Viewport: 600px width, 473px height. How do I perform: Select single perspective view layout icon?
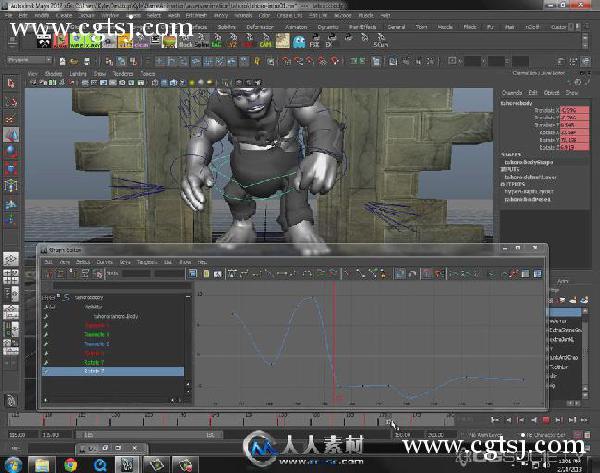(x=11, y=259)
